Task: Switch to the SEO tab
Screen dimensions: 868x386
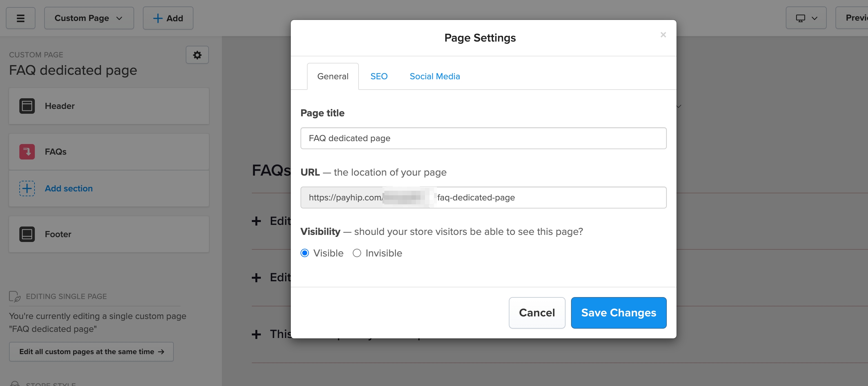Action: 379,76
